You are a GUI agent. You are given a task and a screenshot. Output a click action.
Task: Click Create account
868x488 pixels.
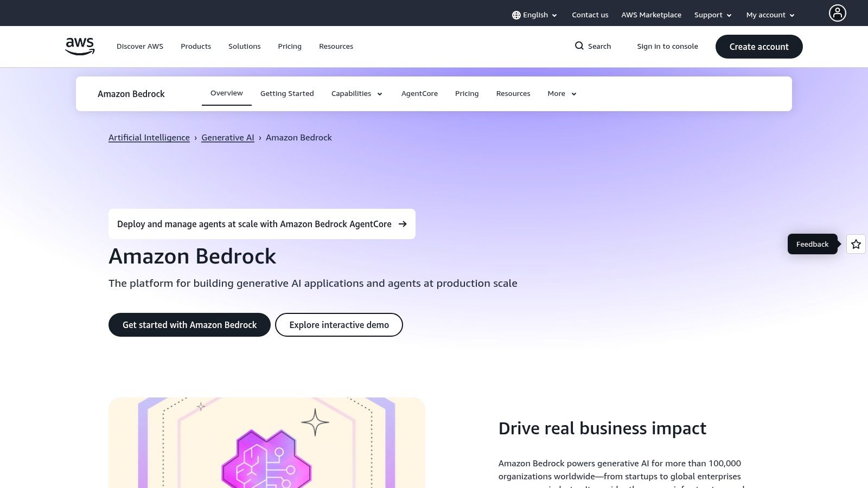[x=758, y=47]
